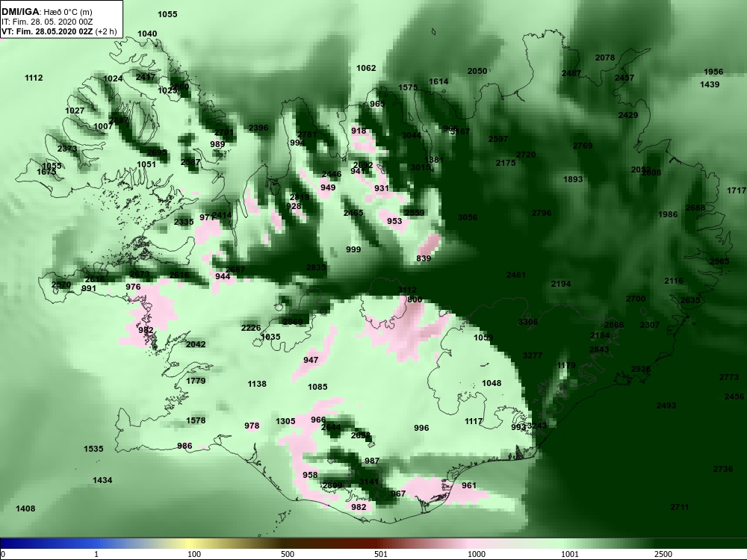Click the map value 961
This screenshot has width=747, height=560.
coord(469,486)
